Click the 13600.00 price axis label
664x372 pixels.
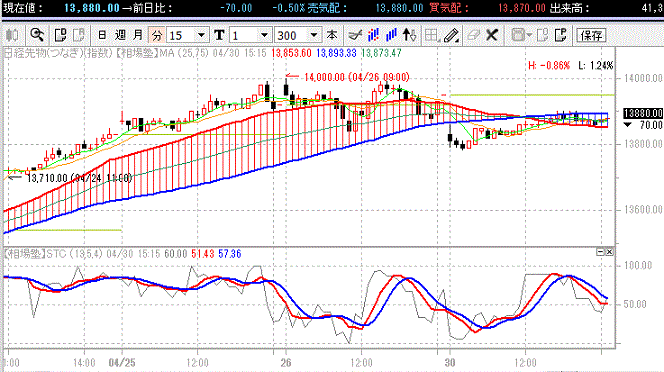(x=643, y=210)
